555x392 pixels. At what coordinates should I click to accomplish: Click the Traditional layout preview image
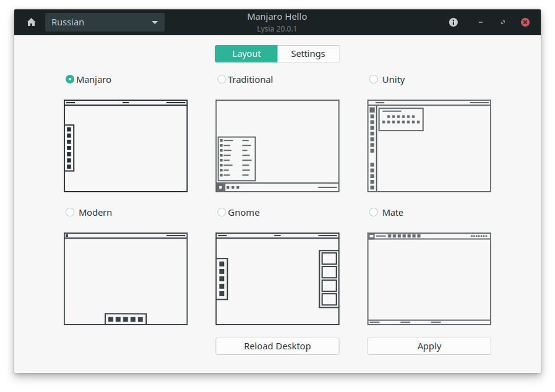coord(277,146)
